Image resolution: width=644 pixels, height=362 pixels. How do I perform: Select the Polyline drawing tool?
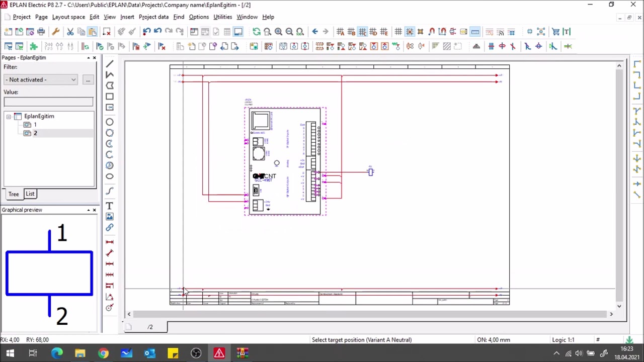tap(110, 74)
